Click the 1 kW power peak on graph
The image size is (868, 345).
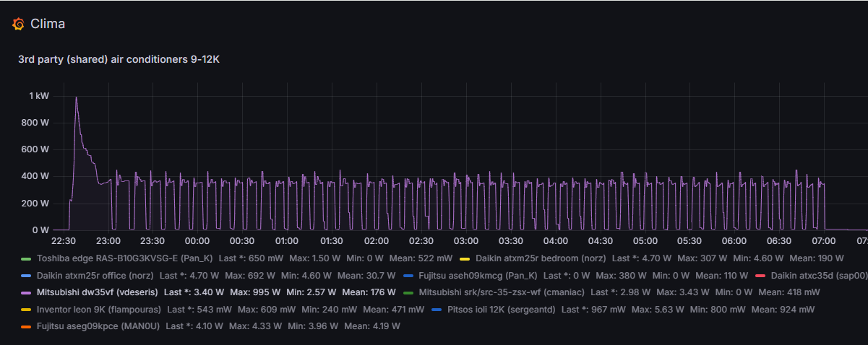pos(76,97)
